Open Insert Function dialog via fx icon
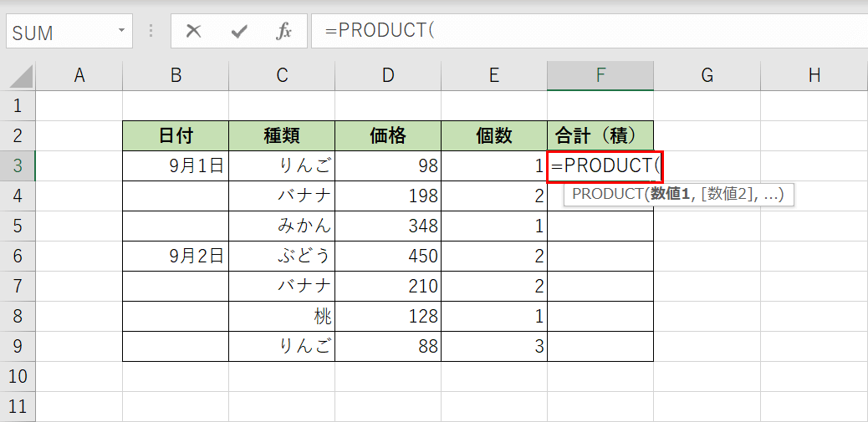Screen dimensions: 868x422 click(x=283, y=32)
